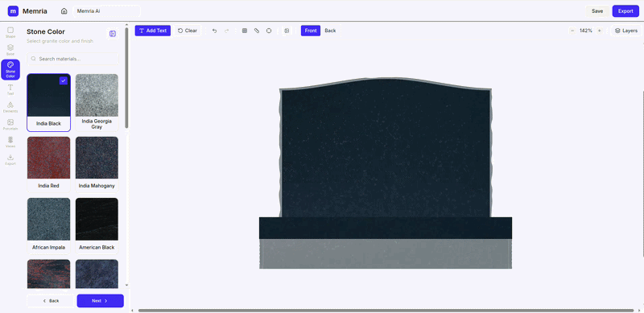Viewport: 644px width, 313px height.
Task: Click the 142% zoom level value
Action: coord(586,31)
